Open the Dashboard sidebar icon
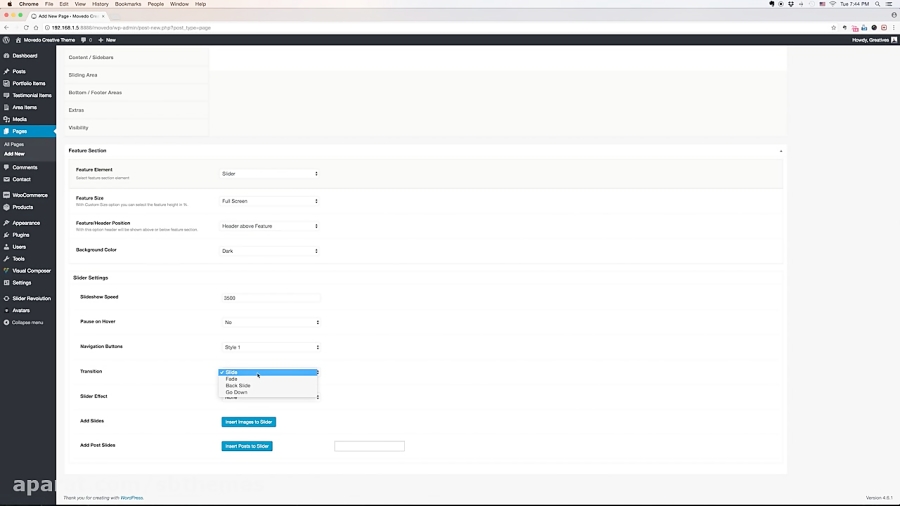The width and height of the screenshot is (900, 506). pos(6,56)
